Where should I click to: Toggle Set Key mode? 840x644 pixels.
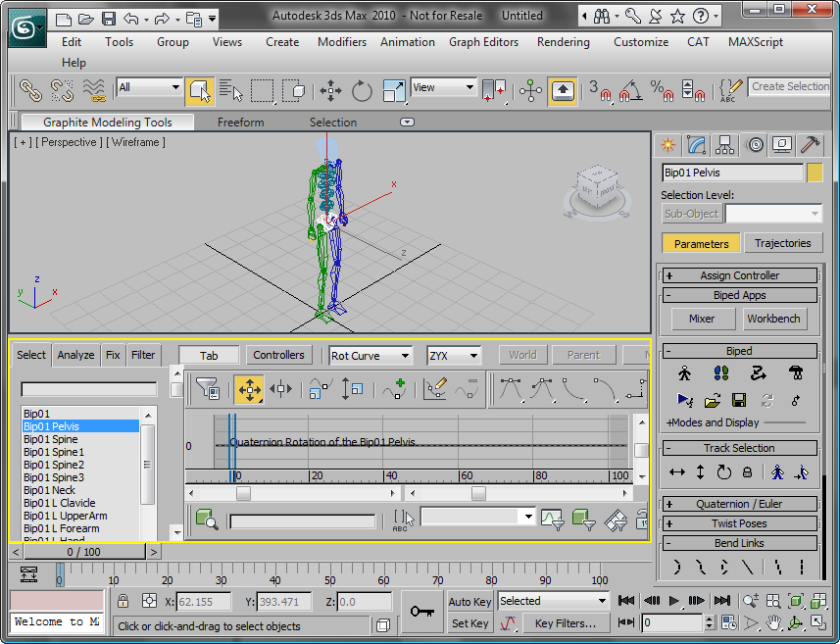469,623
